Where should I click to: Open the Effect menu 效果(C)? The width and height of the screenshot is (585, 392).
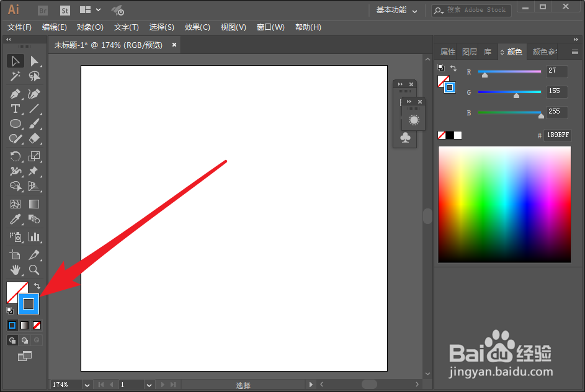tap(197, 27)
